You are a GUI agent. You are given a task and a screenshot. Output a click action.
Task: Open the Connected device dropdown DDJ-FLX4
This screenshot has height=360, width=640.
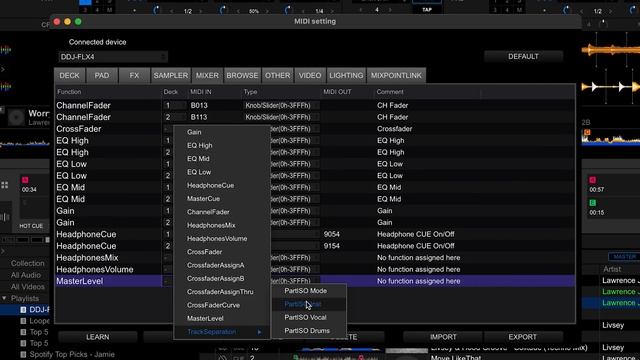point(113,57)
